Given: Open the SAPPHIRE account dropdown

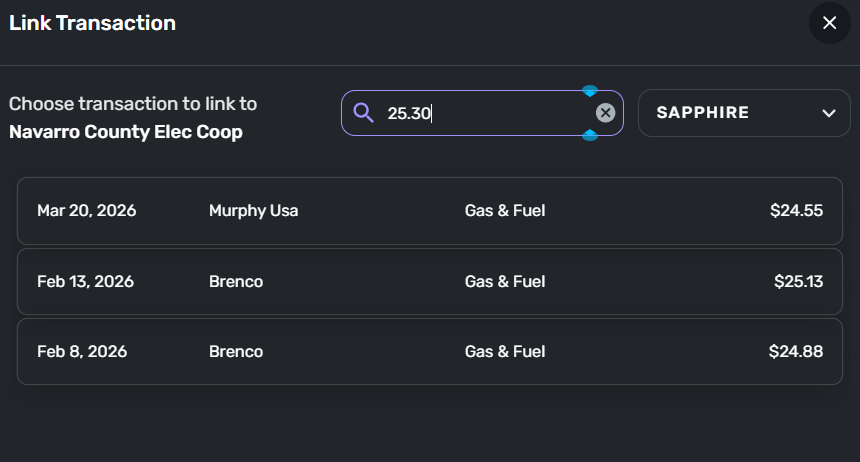Looking at the screenshot, I should point(743,113).
